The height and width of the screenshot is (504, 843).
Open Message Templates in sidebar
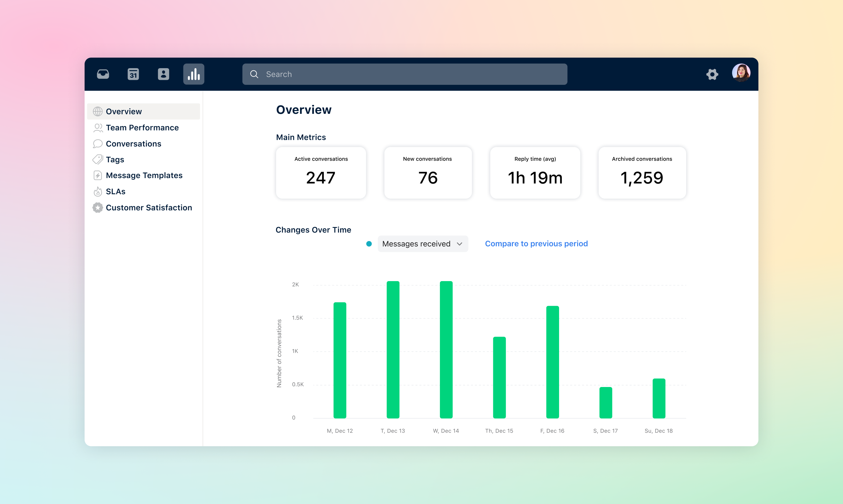point(144,176)
